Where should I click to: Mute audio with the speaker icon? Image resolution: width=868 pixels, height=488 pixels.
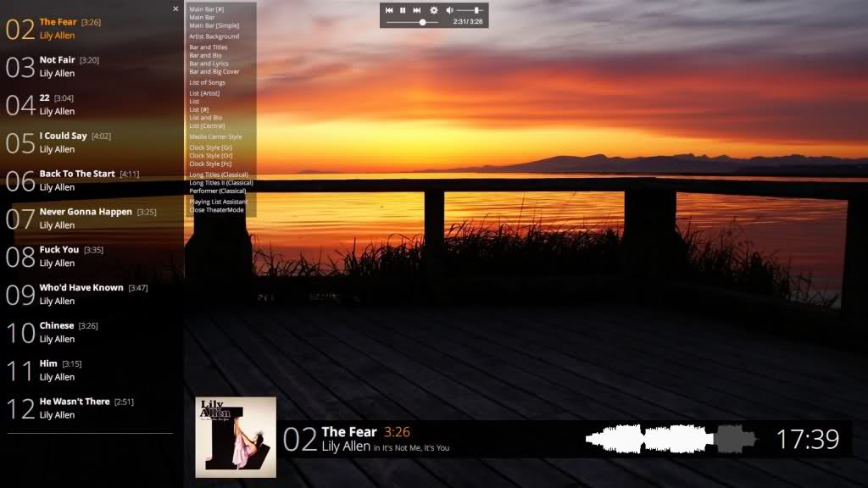pyautogui.click(x=449, y=10)
